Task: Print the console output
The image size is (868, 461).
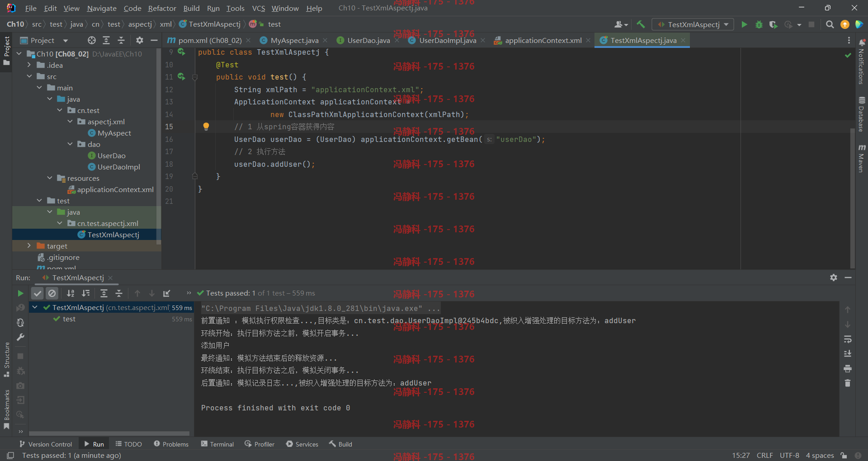Action: click(848, 368)
